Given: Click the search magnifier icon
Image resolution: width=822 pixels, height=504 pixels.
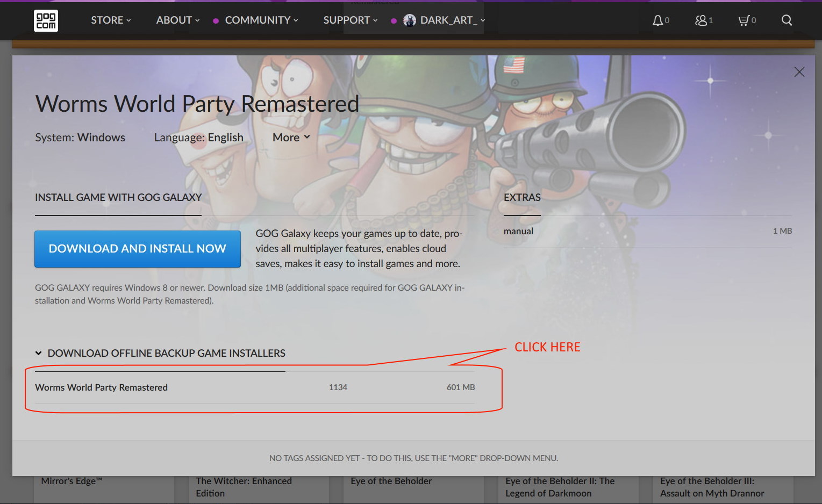Looking at the screenshot, I should click(787, 20).
